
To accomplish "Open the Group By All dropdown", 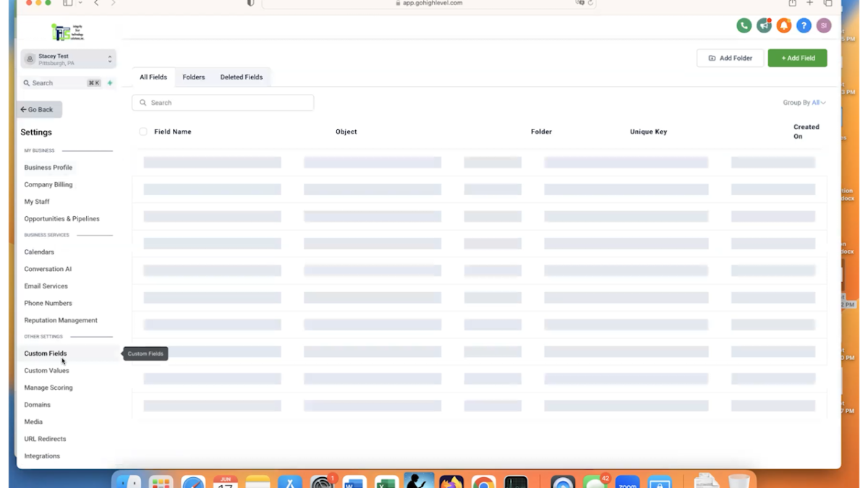I will click(817, 102).
